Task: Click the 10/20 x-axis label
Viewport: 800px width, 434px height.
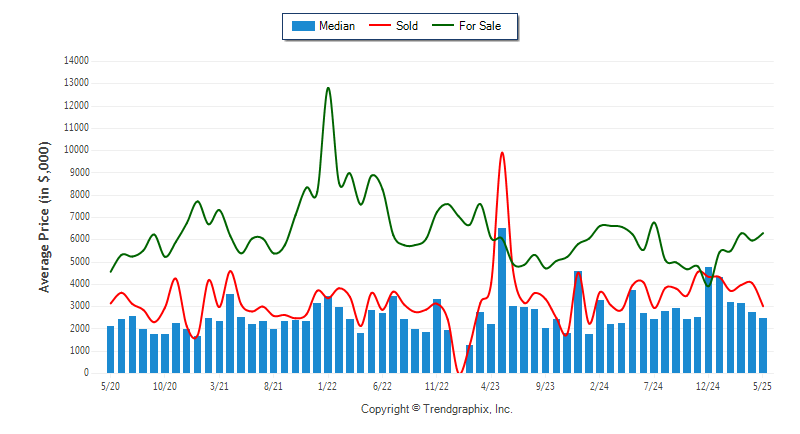Action: tap(165, 387)
